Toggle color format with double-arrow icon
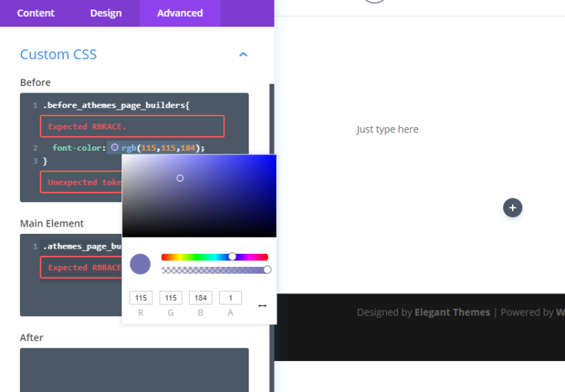This screenshot has height=392, width=565. pyautogui.click(x=263, y=306)
